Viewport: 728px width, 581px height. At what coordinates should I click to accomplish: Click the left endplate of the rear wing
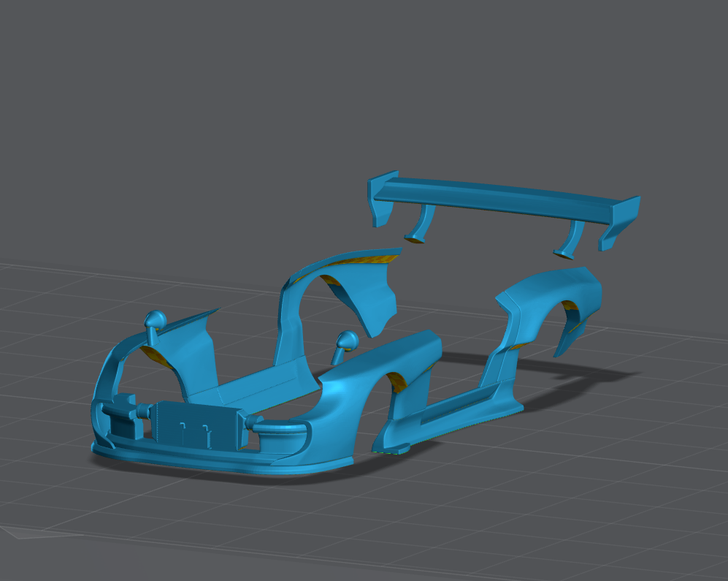[382, 198]
